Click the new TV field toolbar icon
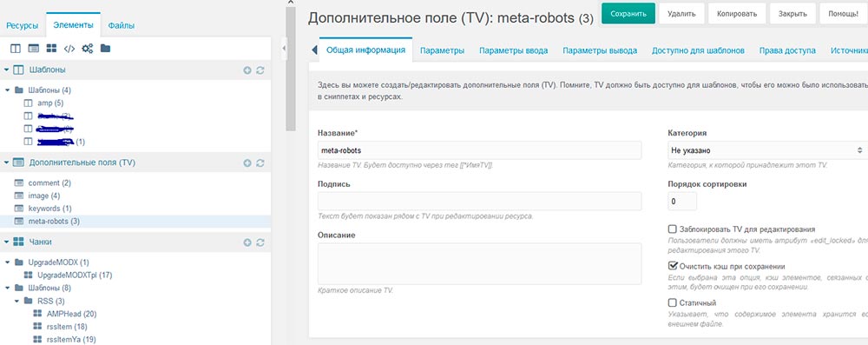Image resolution: width=868 pixels, height=345 pixels. point(33,49)
